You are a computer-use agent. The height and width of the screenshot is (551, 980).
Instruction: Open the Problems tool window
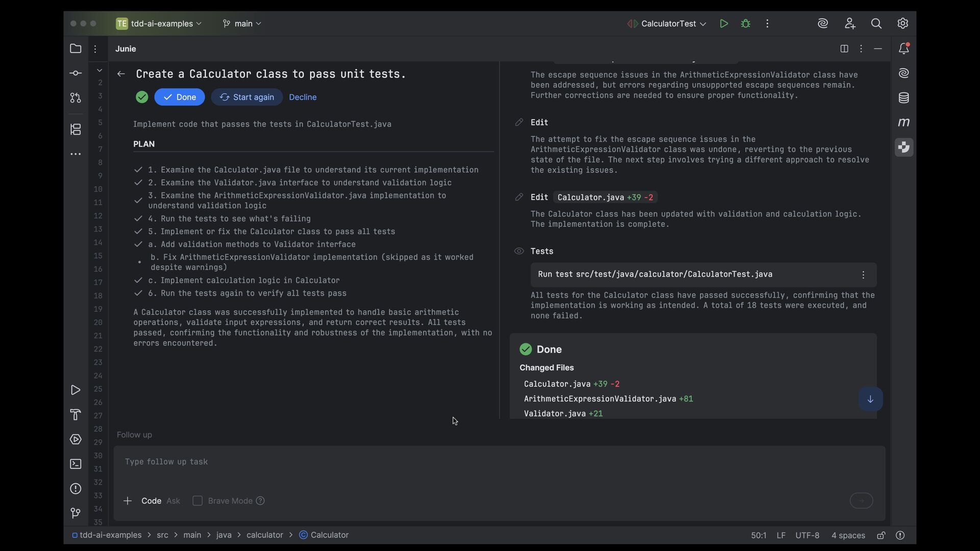pos(76,489)
